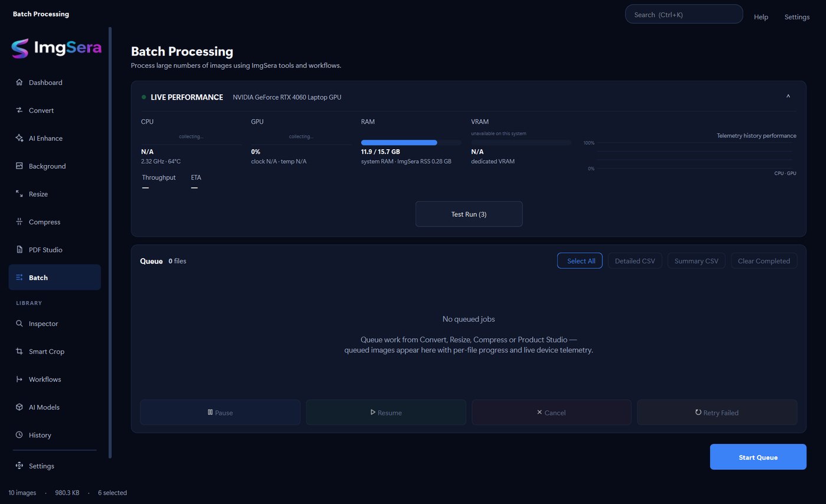This screenshot has height=504, width=826.
Task: Click the ImgSera logo
Action: tap(57, 48)
